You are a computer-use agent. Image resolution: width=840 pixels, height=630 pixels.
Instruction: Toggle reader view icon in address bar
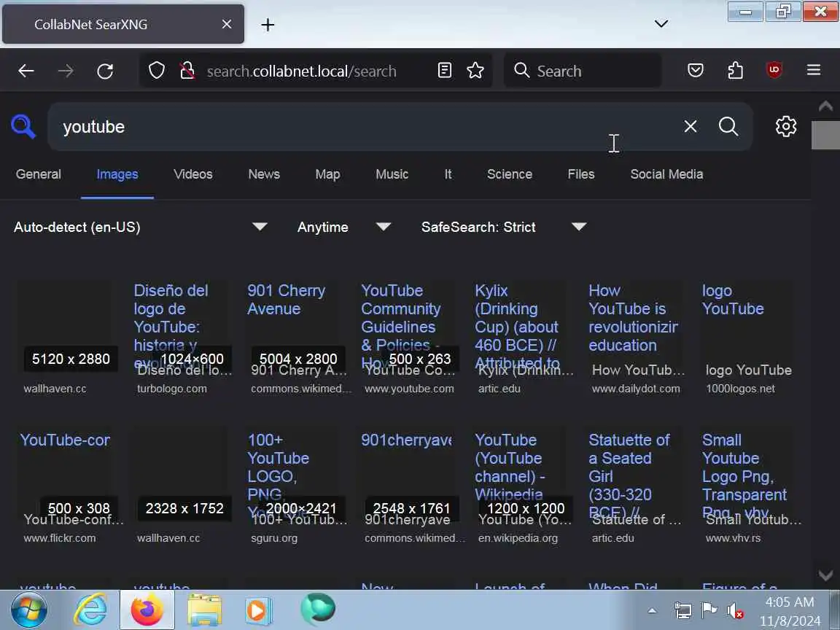445,70
